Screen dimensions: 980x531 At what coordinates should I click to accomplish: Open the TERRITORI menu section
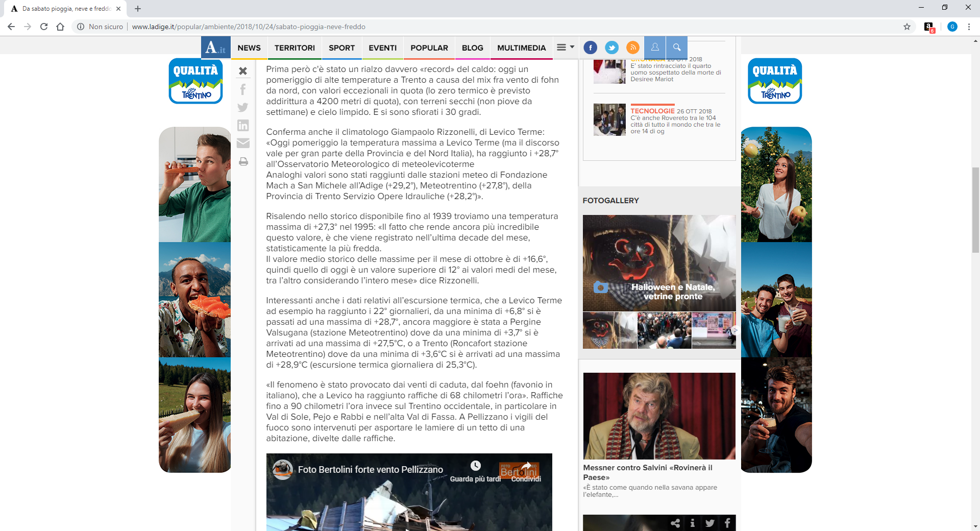(295, 48)
